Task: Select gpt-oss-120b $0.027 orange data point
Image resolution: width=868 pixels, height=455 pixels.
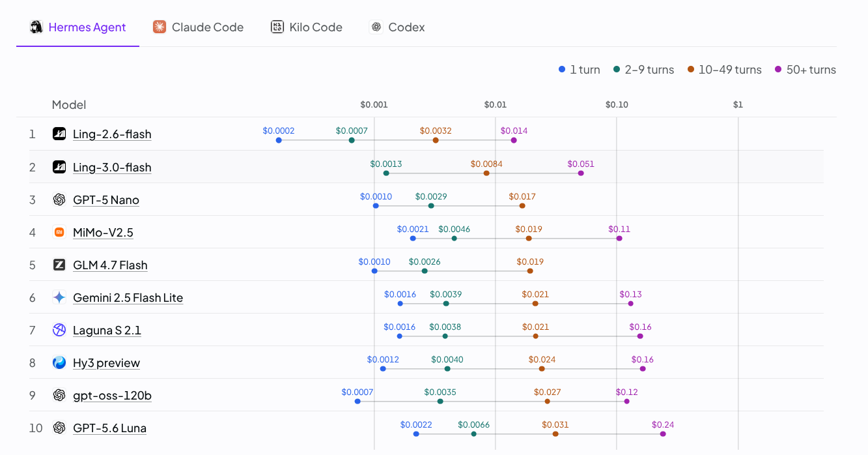Action: 547,401
